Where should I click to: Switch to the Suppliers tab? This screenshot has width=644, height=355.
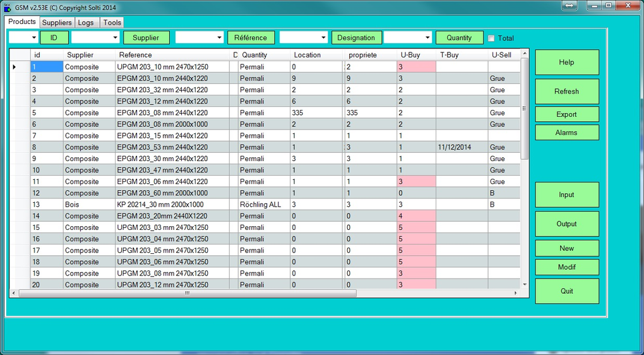pyautogui.click(x=57, y=23)
